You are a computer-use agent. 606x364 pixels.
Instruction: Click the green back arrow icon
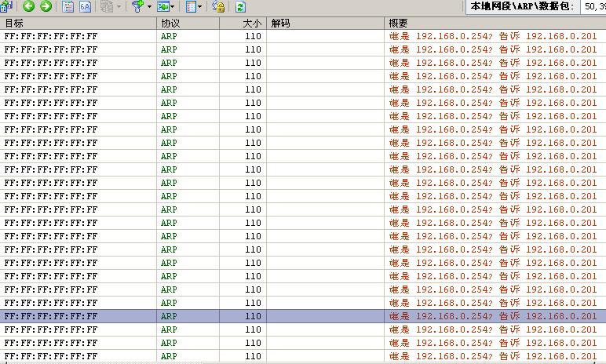click(29, 7)
